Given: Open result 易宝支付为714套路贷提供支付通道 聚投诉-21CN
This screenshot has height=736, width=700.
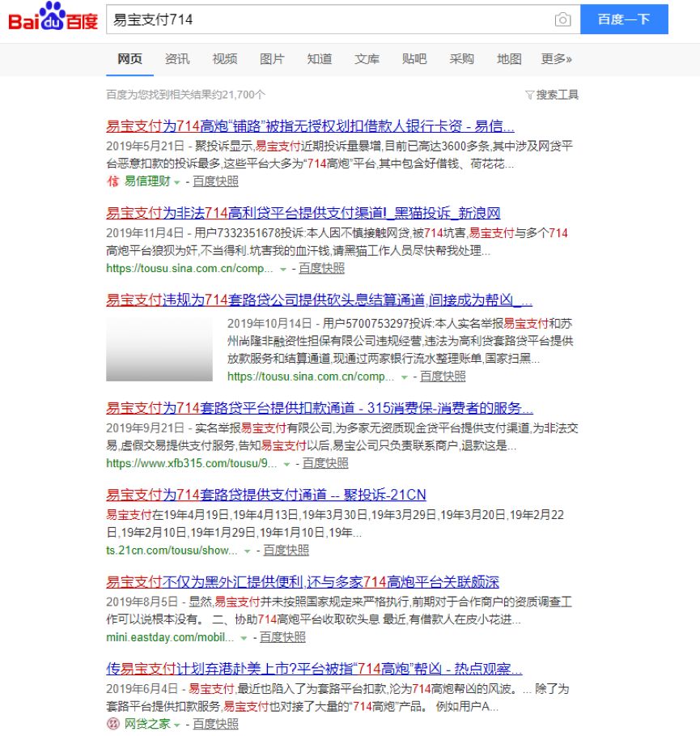Looking at the screenshot, I should (266, 495).
